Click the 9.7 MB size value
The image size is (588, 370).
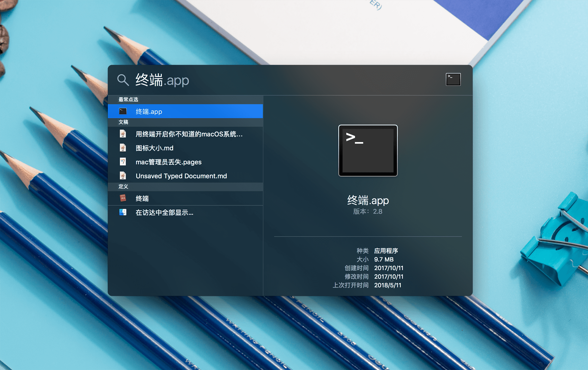coord(384,259)
